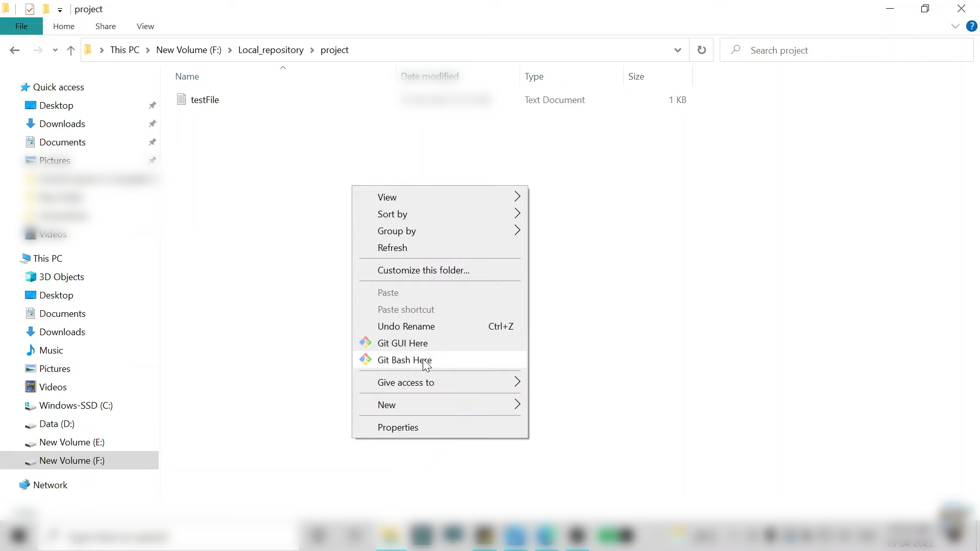Click the Git Bash Here colored icon
Viewport: 980px width, 551px height.
tap(365, 359)
